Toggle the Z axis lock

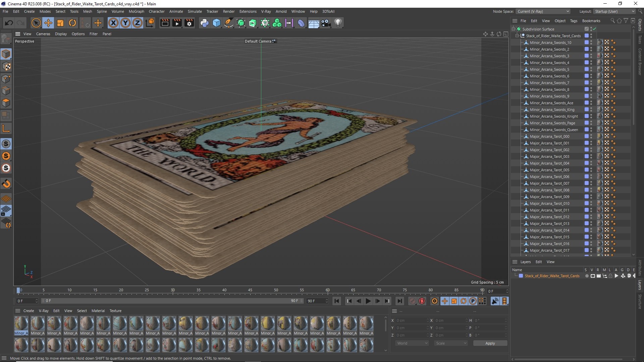[138, 23]
